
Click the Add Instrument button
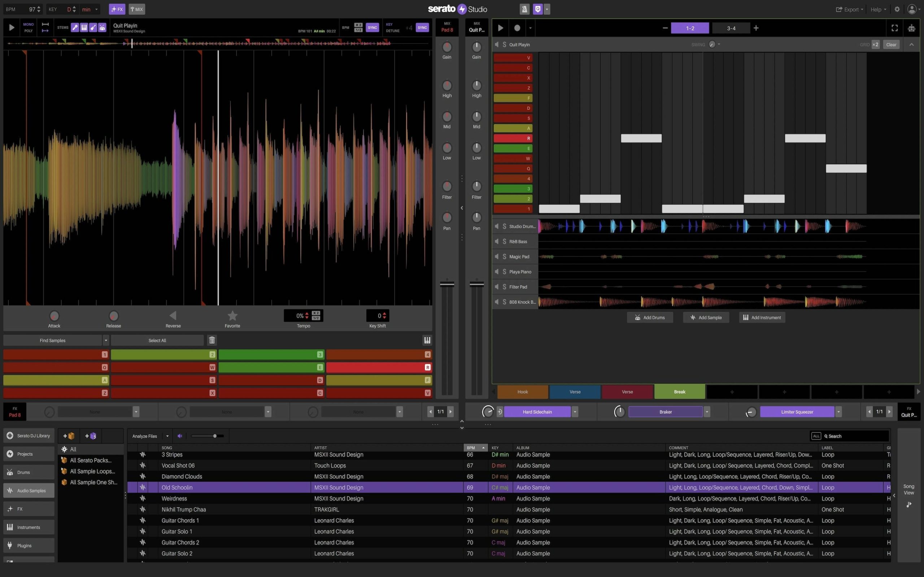tap(762, 317)
